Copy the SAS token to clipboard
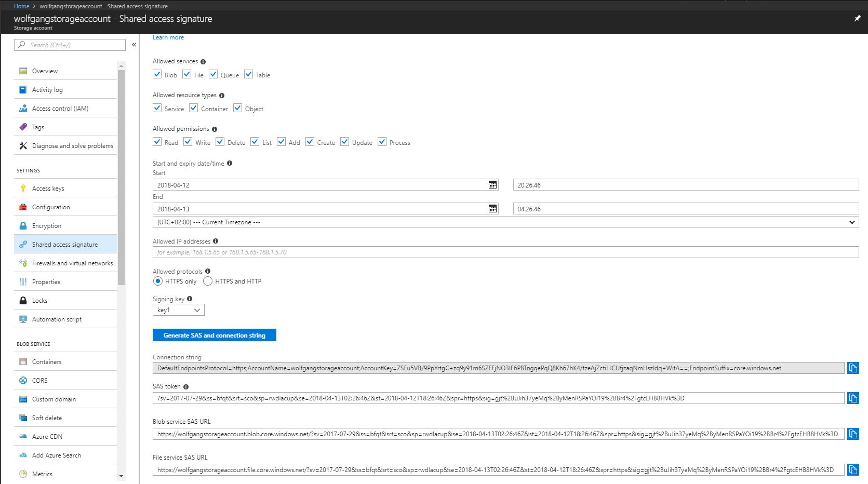The width and height of the screenshot is (868, 484). (853, 398)
